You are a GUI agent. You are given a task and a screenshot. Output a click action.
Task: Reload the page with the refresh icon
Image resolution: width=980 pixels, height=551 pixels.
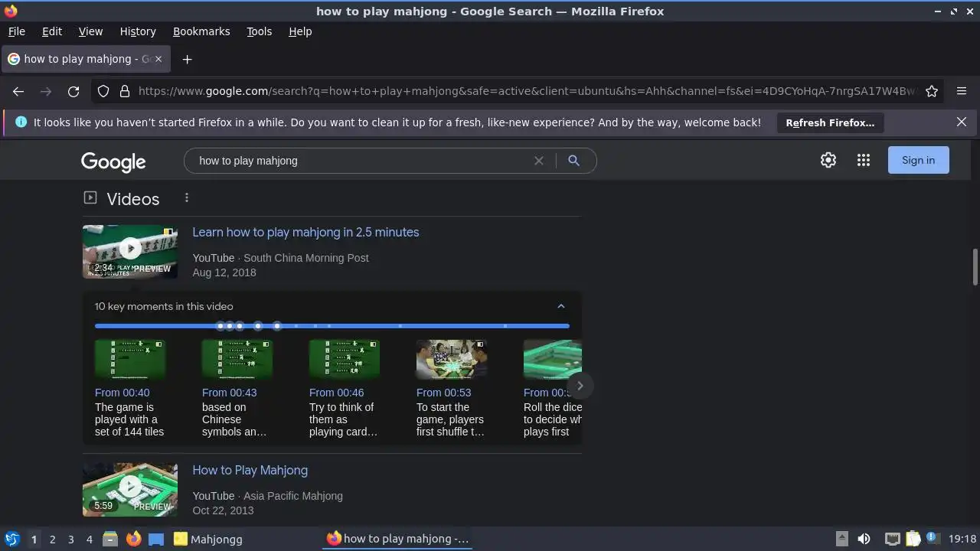(x=73, y=91)
